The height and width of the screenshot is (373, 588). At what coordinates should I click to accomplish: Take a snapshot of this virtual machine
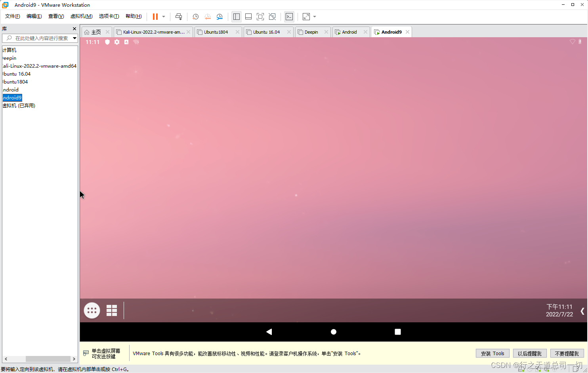coord(195,17)
